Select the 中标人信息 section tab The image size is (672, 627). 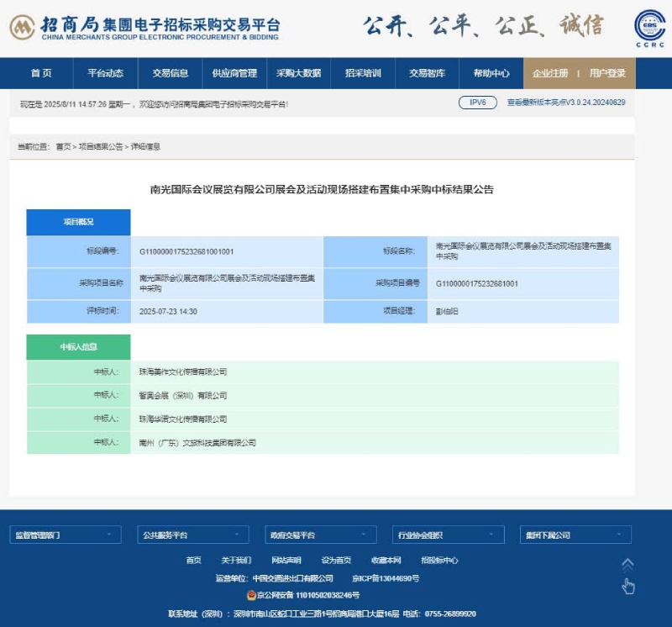click(78, 347)
